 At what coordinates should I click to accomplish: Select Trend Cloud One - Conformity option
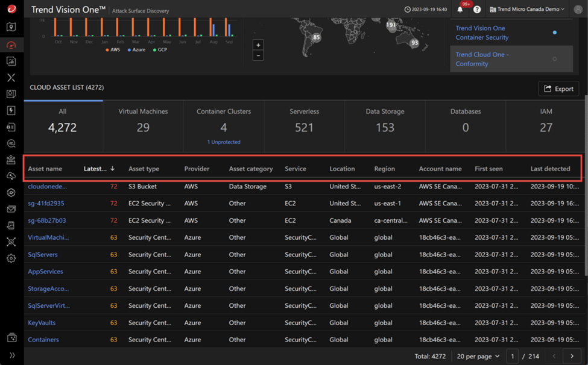[x=511, y=59]
